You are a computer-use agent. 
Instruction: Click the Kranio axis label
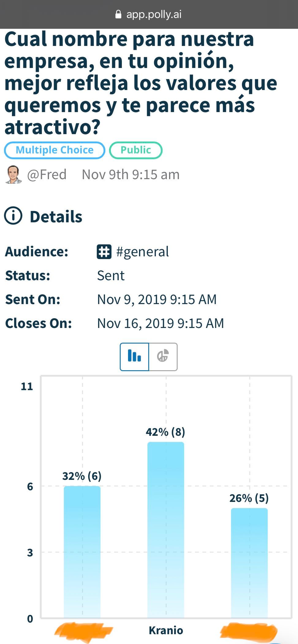pos(166,630)
